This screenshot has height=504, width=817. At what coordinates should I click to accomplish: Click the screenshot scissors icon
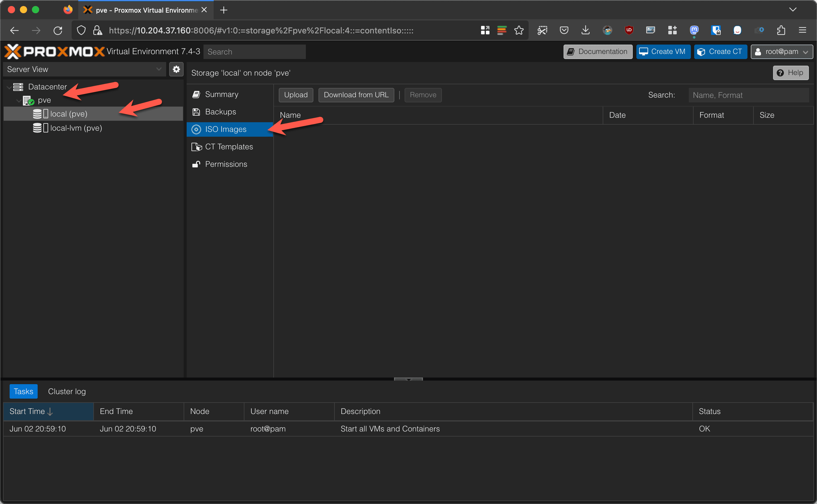[x=542, y=30]
